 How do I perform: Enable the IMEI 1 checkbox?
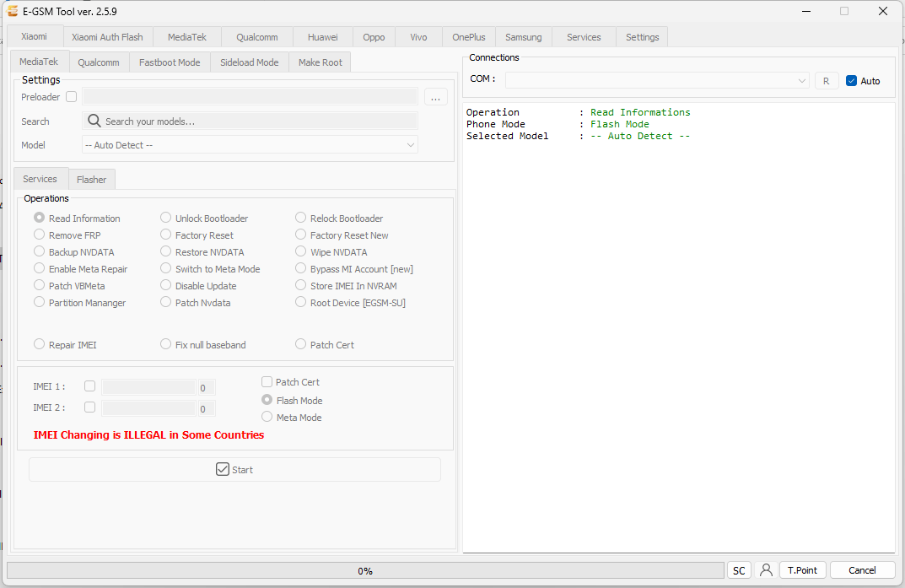pos(89,386)
